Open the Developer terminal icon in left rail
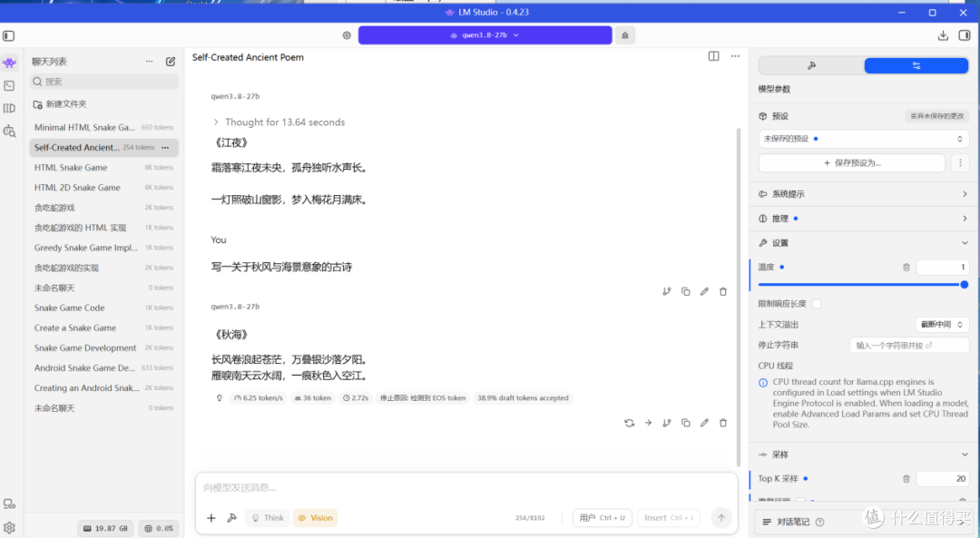Screen dimensions: 980x538 [9, 85]
